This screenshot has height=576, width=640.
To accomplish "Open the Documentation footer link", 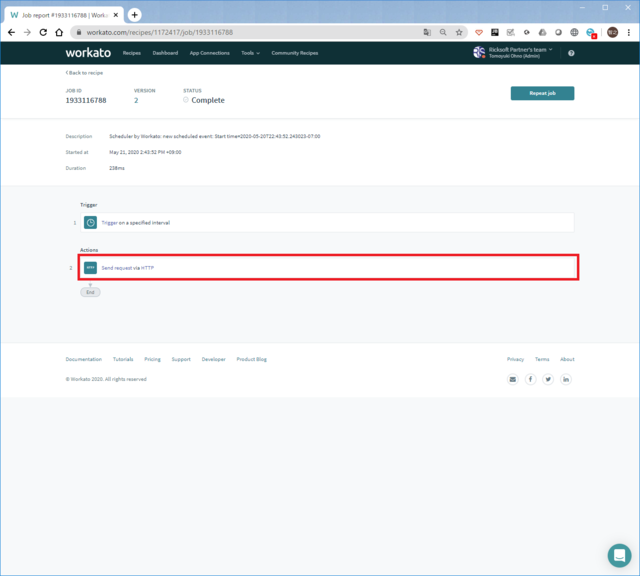I will [x=83, y=359].
